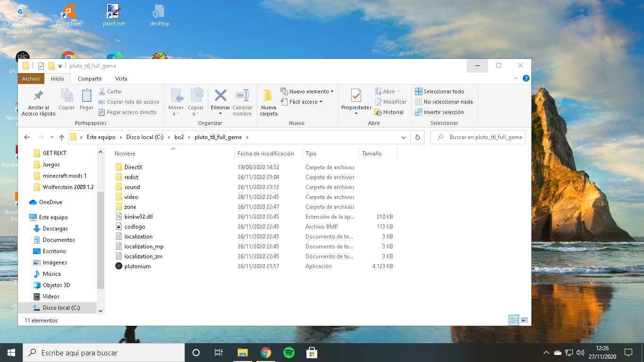Expand the address bar history dropdown

tap(404, 138)
